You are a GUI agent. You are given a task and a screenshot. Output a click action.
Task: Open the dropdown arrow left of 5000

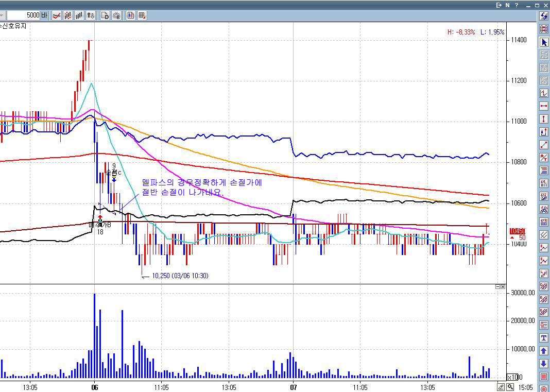[x=2, y=15]
